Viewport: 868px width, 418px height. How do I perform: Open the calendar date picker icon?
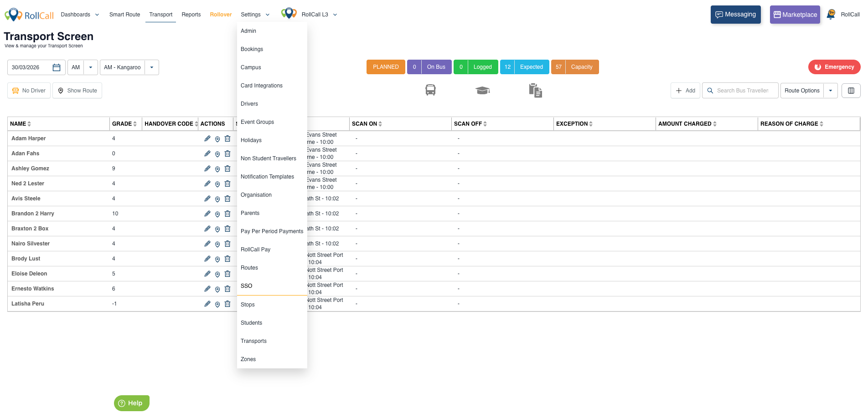tap(57, 67)
